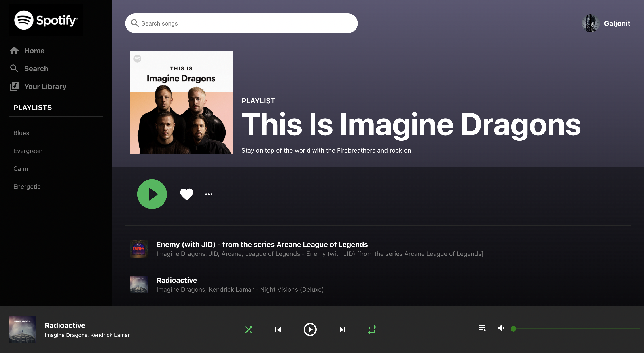Enable shuffle playback
Viewport: 644px width, 353px height.
point(249,330)
